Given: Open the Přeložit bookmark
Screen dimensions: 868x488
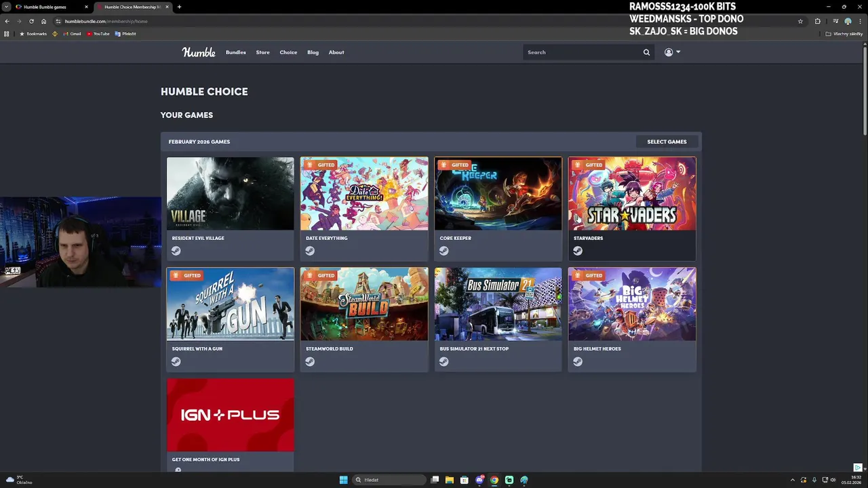Looking at the screenshot, I should (x=125, y=34).
